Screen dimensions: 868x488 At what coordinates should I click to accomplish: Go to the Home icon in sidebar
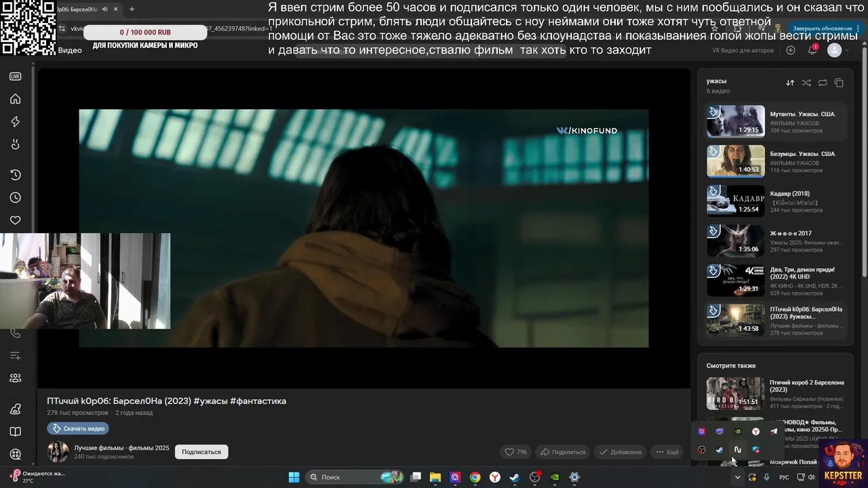[15, 99]
